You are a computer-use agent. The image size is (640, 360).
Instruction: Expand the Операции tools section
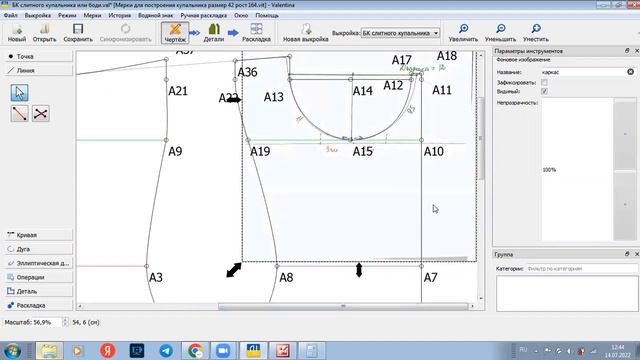click(x=39, y=277)
